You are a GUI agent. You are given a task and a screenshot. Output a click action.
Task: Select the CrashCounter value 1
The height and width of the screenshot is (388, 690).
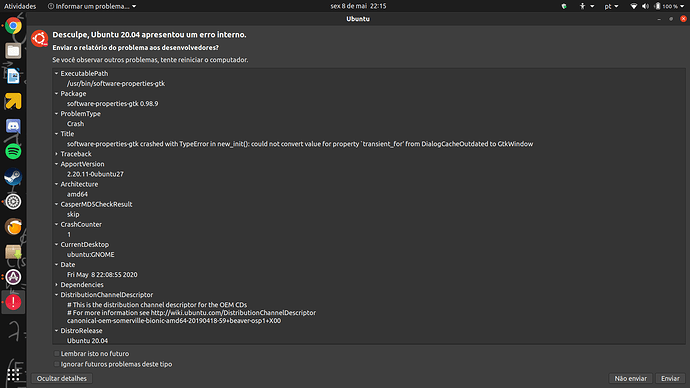coord(69,234)
